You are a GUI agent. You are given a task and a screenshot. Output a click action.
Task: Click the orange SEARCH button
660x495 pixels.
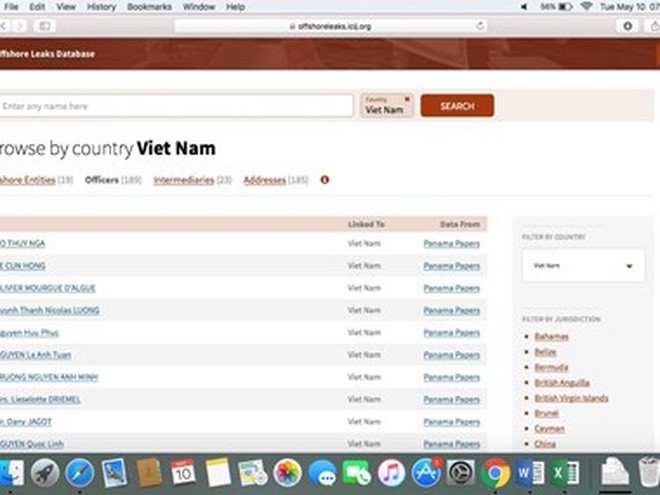click(x=457, y=106)
